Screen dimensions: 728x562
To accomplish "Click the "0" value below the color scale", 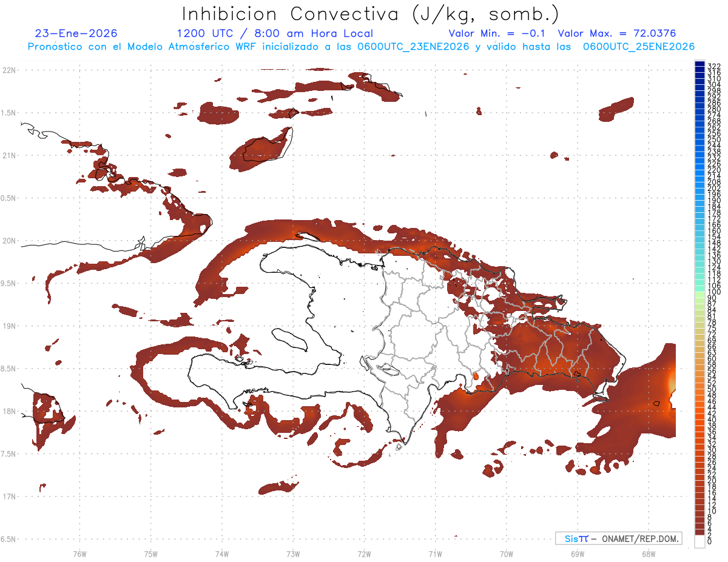I will point(710,541).
